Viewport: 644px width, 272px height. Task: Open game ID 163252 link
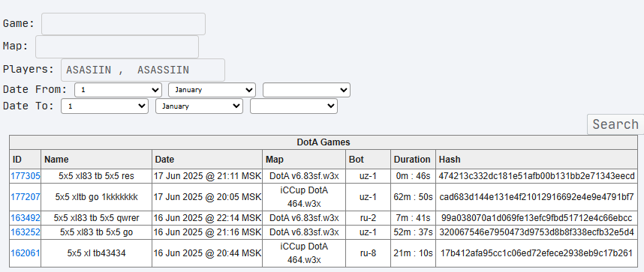tap(26, 232)
